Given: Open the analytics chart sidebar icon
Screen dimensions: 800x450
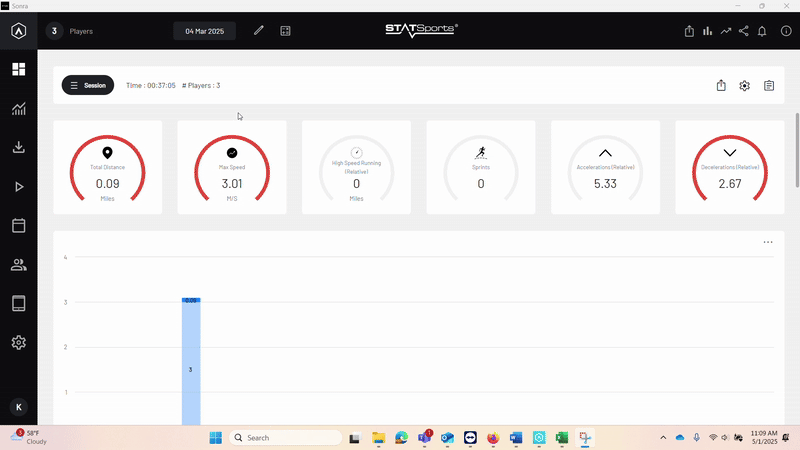Looking at the screenshot, I should 18,108.
